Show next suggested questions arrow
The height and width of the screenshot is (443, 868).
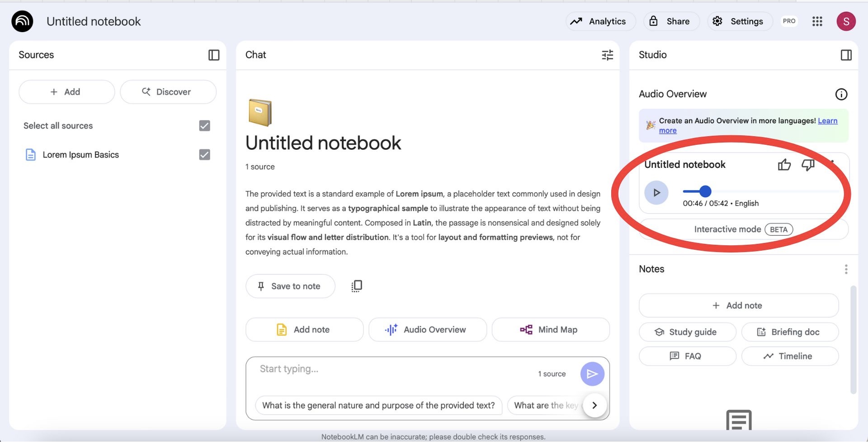[594, 406]
